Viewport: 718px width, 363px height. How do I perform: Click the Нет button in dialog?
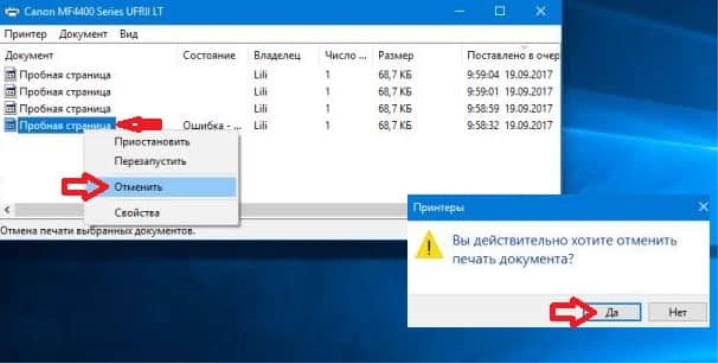(x=678, y=312)
